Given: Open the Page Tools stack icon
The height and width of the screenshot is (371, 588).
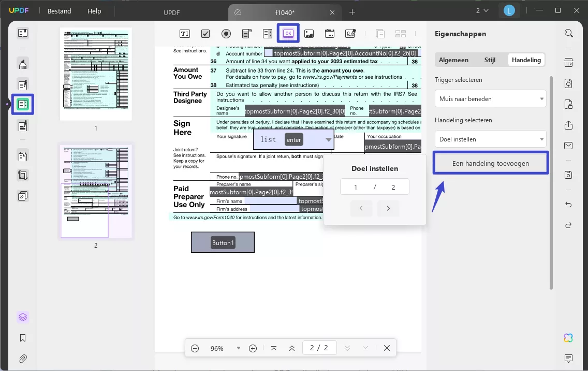Looking at the screenshot, I should tap(23, 196).
